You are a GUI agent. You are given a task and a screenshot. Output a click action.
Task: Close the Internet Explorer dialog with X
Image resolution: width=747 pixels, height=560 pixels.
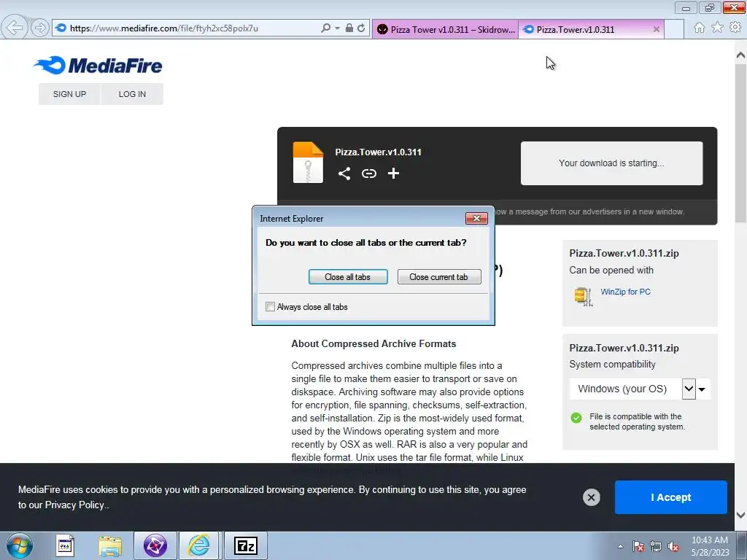point(476,218)
